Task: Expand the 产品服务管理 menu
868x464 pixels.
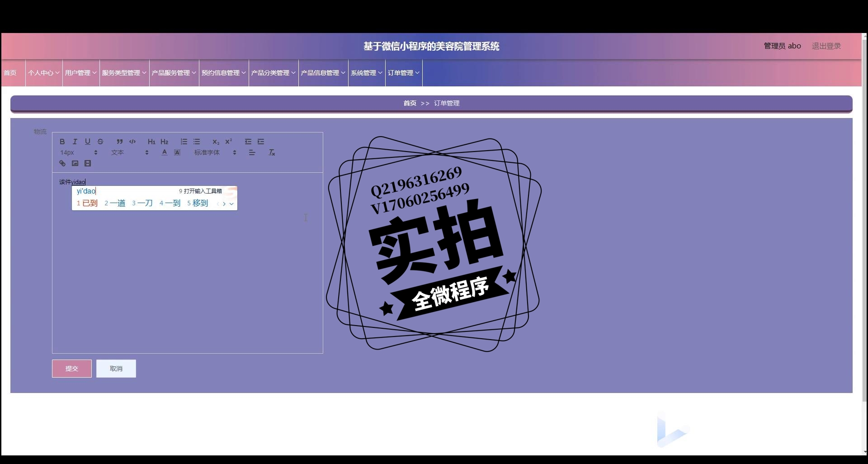Action: click(174, 73)
